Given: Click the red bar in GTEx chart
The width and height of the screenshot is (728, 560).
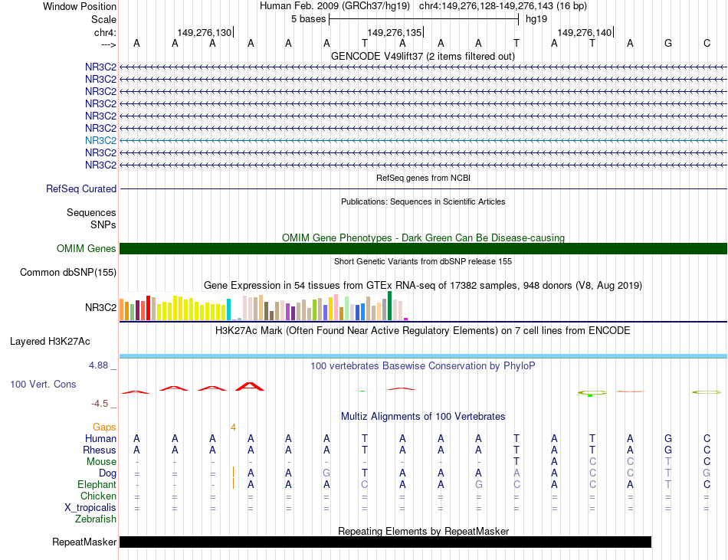Looking at the screenshot, I should pos(148,308).
